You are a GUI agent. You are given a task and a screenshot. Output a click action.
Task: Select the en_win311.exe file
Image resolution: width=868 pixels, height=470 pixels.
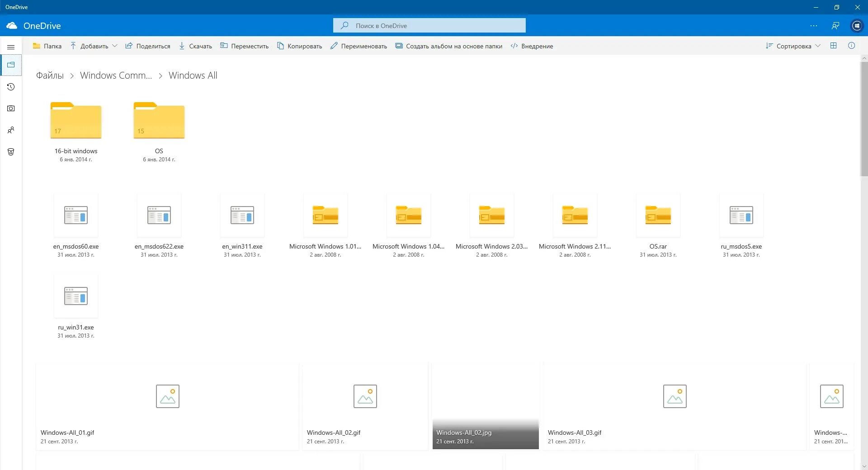pos(242,225)
